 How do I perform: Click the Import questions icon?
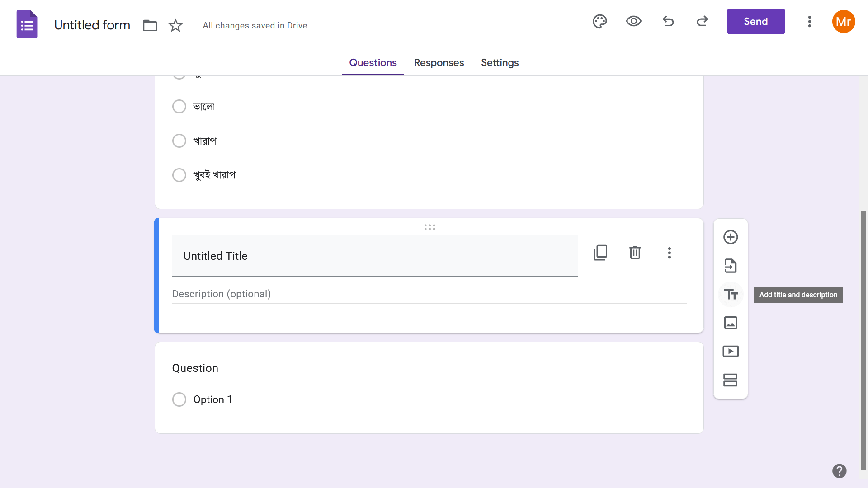pos(731,266)
